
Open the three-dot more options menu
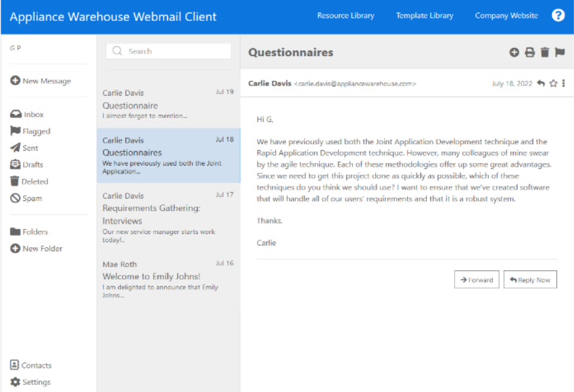[563, 83]
